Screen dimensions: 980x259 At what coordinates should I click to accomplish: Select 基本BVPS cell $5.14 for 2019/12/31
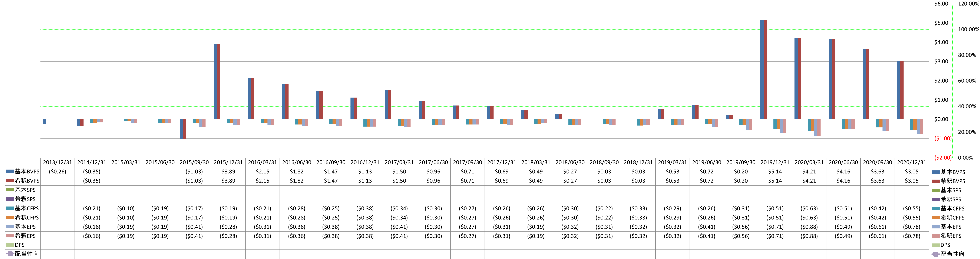coord(775,172)
